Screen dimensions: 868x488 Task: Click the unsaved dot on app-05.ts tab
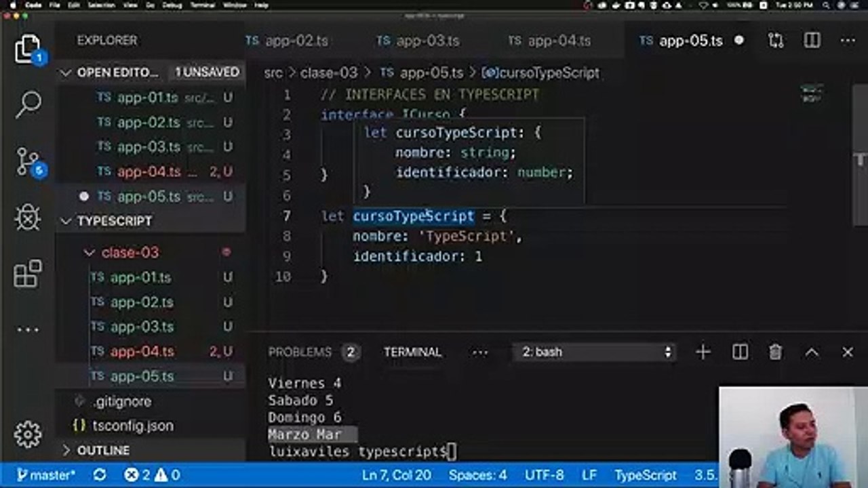coord(739,41)
